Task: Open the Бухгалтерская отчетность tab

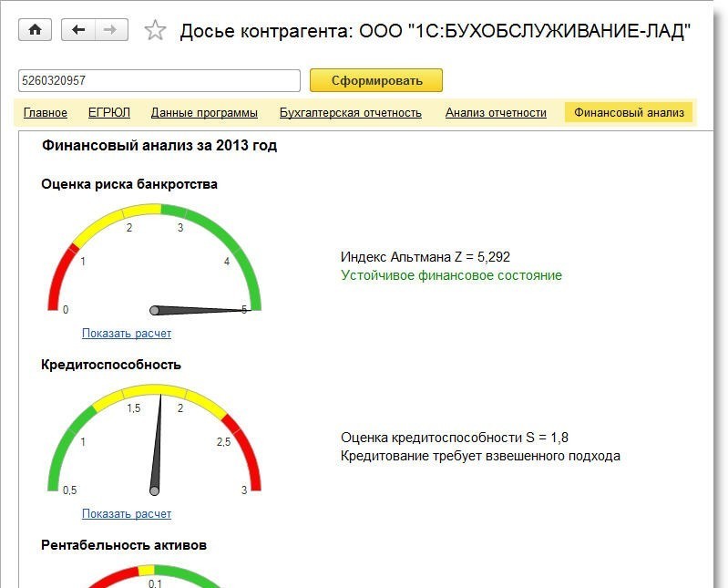Action: point(351,113)
